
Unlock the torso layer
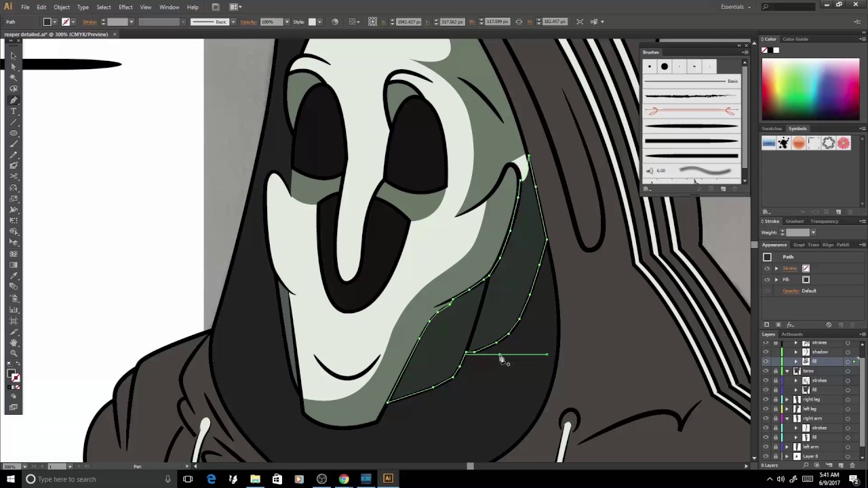pos(776,371)
